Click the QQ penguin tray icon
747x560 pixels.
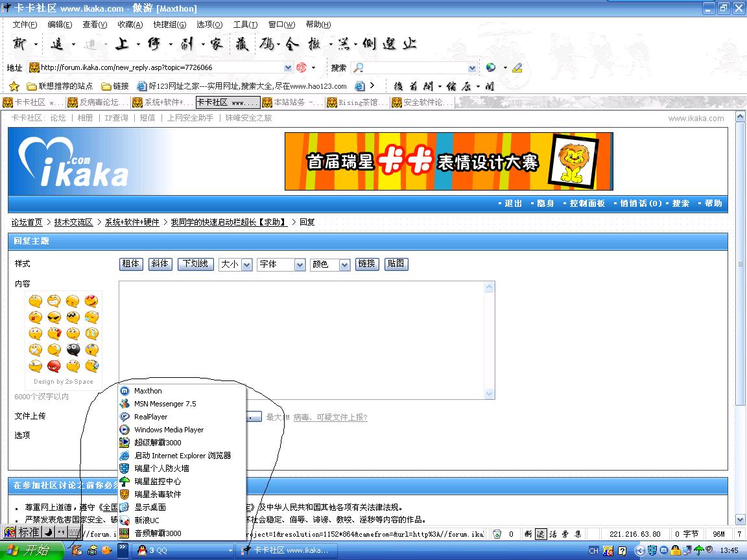click(x=676, y=550)
